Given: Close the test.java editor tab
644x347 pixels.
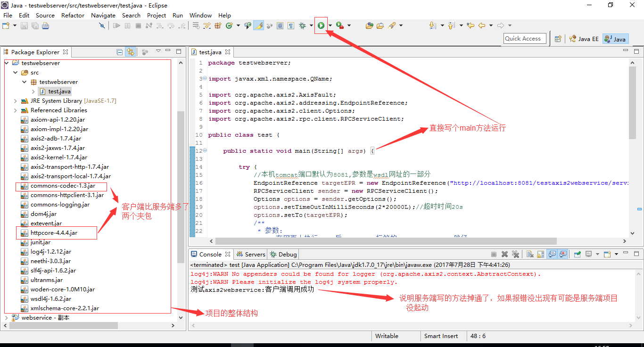Looking at the screenshot, I should point(227,52).
